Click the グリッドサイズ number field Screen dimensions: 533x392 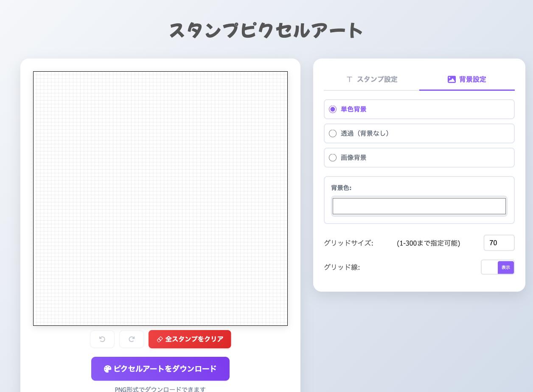pyautogui.click(x=499, y=243)
